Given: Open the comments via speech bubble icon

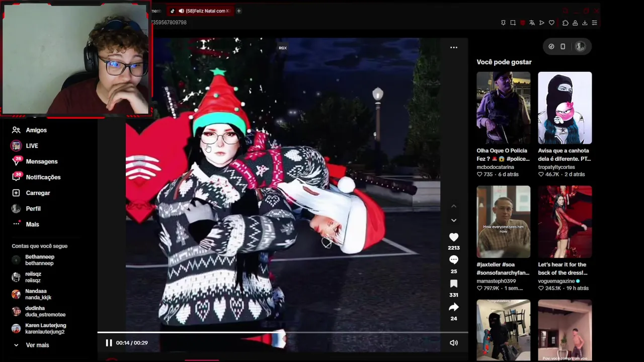Looking at the screenshot, I should [x=453, y=260].
